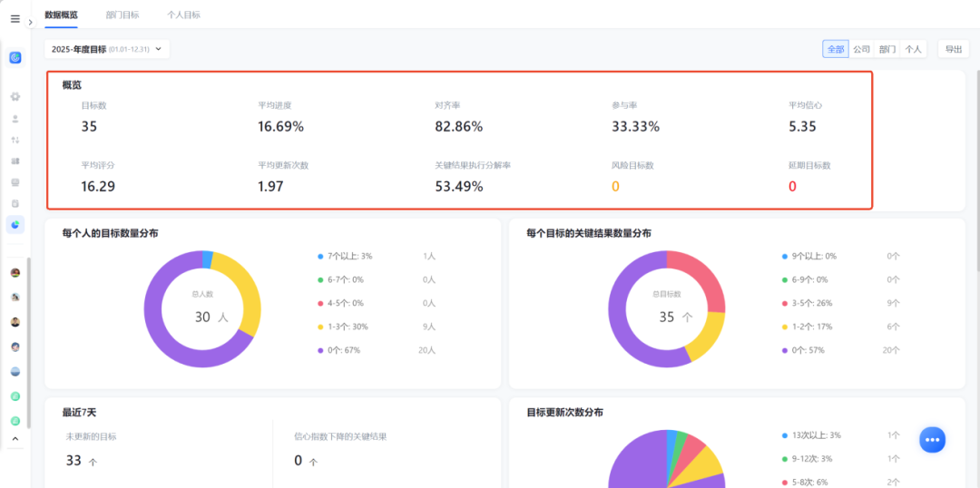Screen dimensions: 980x488
Task: Open the orange 风险目标数 count 0
Action: point(615,186)
